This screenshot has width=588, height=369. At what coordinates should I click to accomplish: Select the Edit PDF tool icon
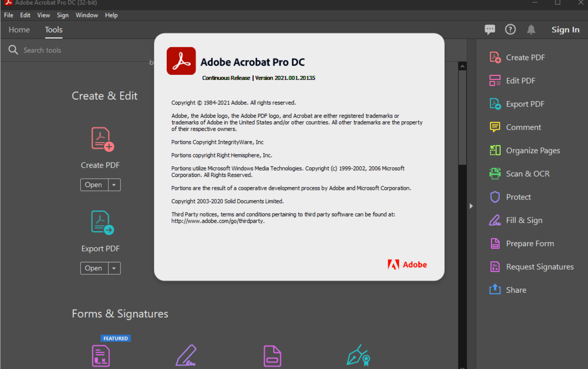pyautogui.click(x=495, y=81)
